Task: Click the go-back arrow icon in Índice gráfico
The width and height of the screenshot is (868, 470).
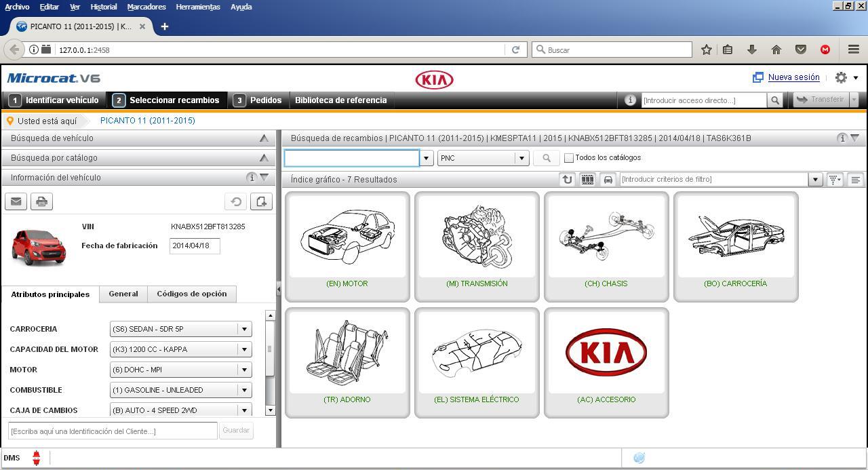Action: [x=567, y=180]
